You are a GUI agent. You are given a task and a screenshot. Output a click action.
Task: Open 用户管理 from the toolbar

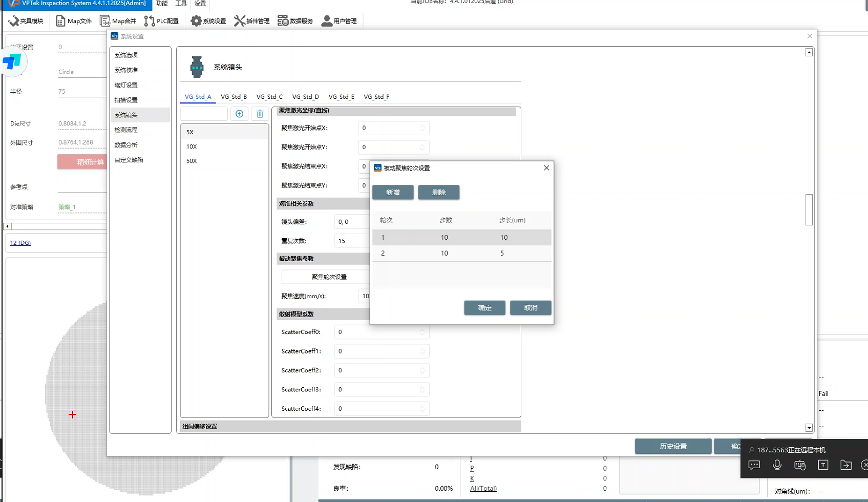pos(338,21)
